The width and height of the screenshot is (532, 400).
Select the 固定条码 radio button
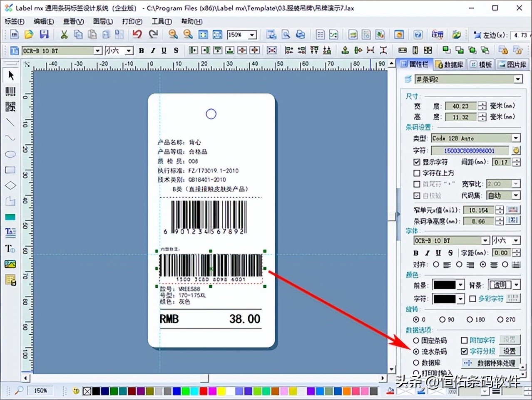tap(416, 340)
